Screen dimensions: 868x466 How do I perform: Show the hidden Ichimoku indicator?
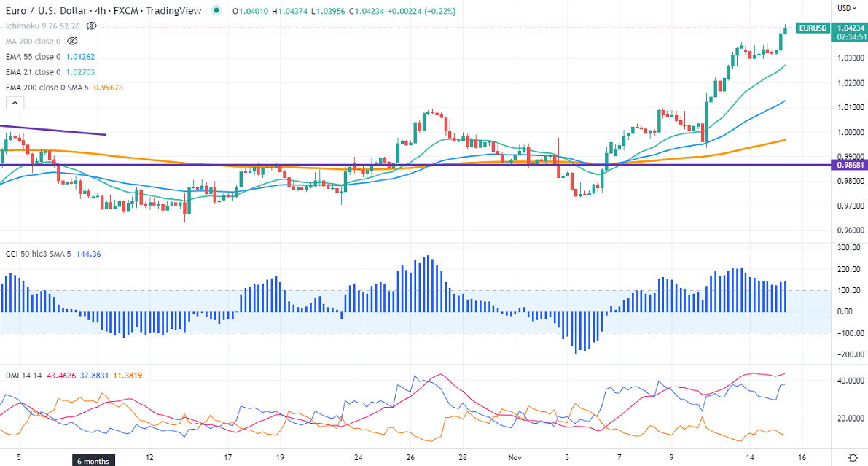[x=92, y=26]
